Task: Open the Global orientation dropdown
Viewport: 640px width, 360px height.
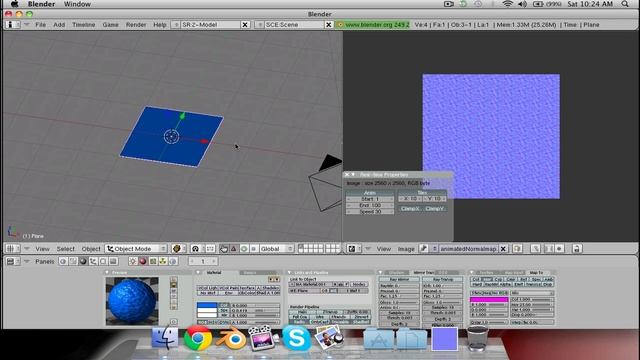Action: pyautogui.click(x=276, y=249)
